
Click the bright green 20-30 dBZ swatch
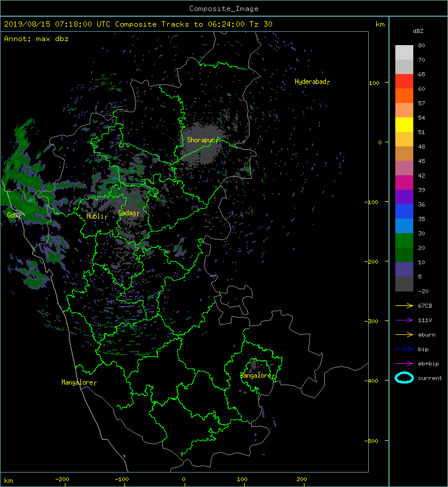[x=404, y=241]
